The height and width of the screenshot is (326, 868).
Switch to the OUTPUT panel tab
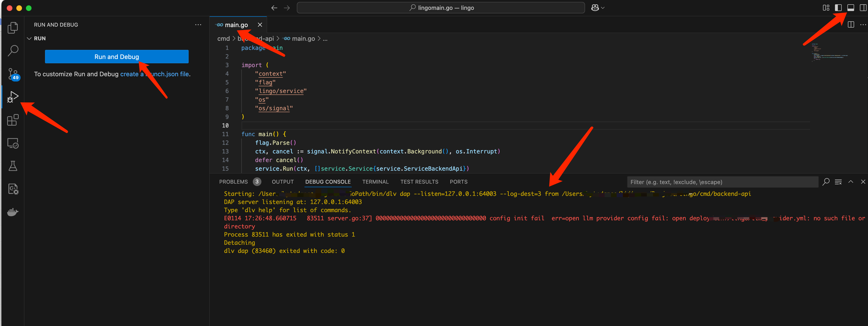click(x=283, y=181)
